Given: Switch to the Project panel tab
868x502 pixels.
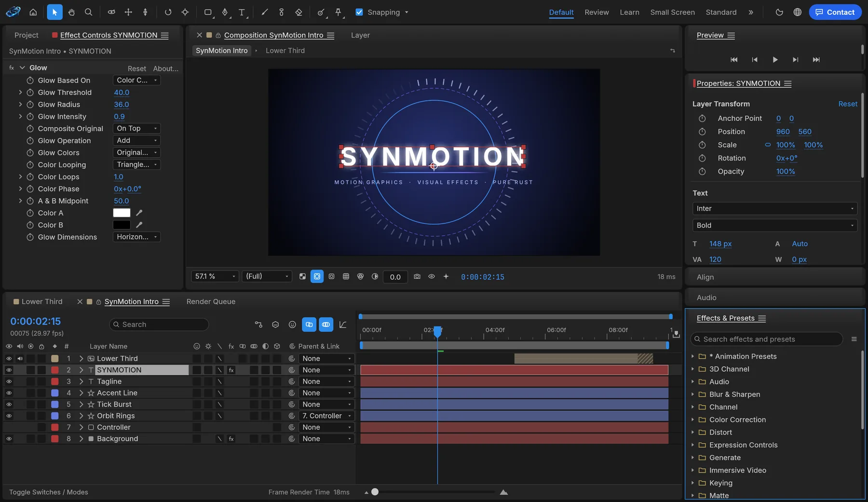Looking at the screenshot, I should (x=26, y=35).
